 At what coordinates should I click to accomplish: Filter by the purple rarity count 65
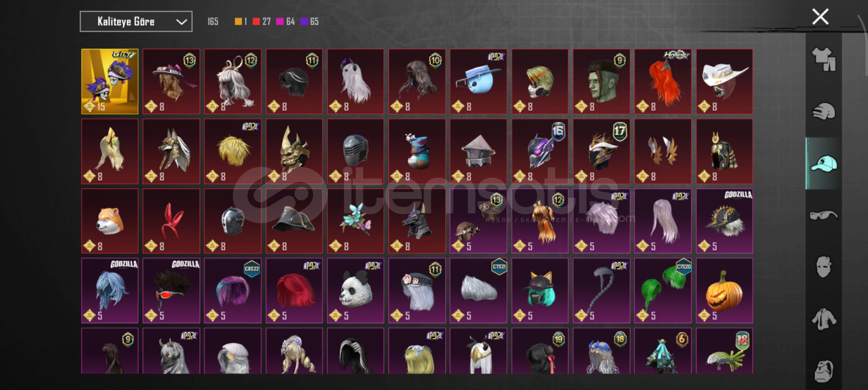(x=310, y=22)
